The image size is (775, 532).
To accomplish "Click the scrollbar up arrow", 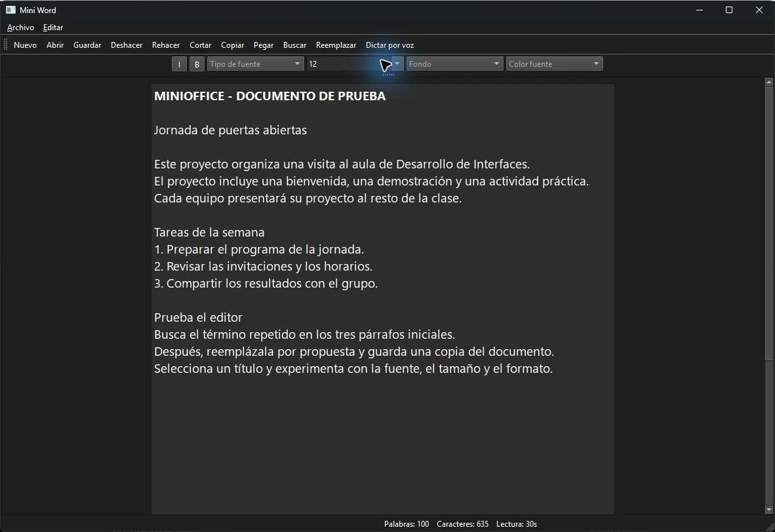I will click(768, 82).
